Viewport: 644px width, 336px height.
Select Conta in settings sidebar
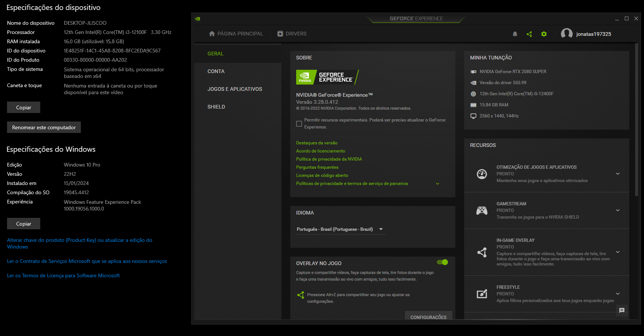(x=238, y=71)
